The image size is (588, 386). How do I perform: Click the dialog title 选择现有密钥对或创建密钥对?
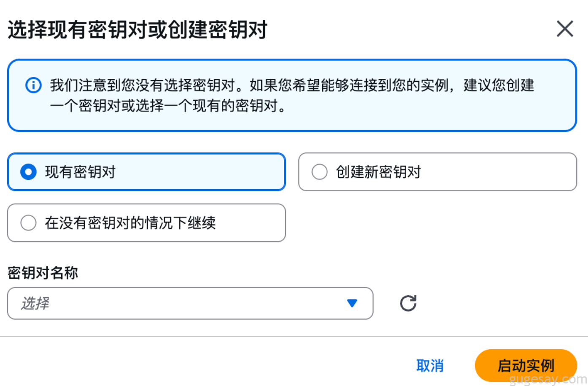point(138,30)
